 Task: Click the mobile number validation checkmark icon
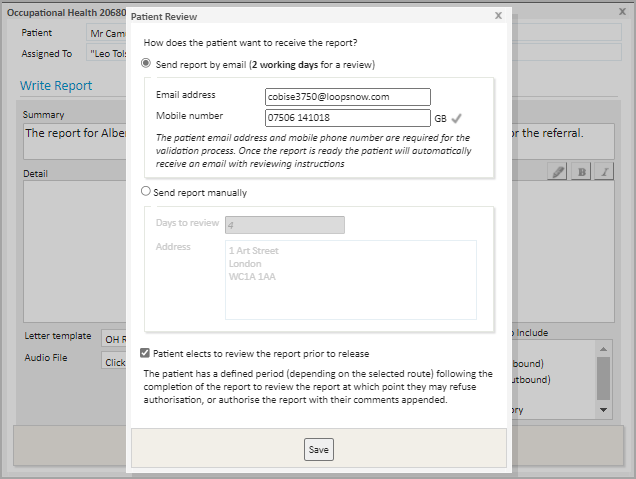point(457,118)
